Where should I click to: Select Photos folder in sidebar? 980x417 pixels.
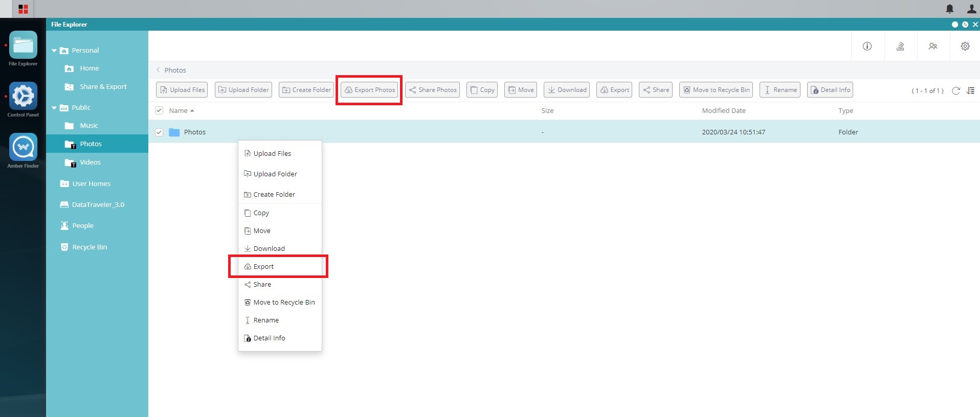click(97, 144)
